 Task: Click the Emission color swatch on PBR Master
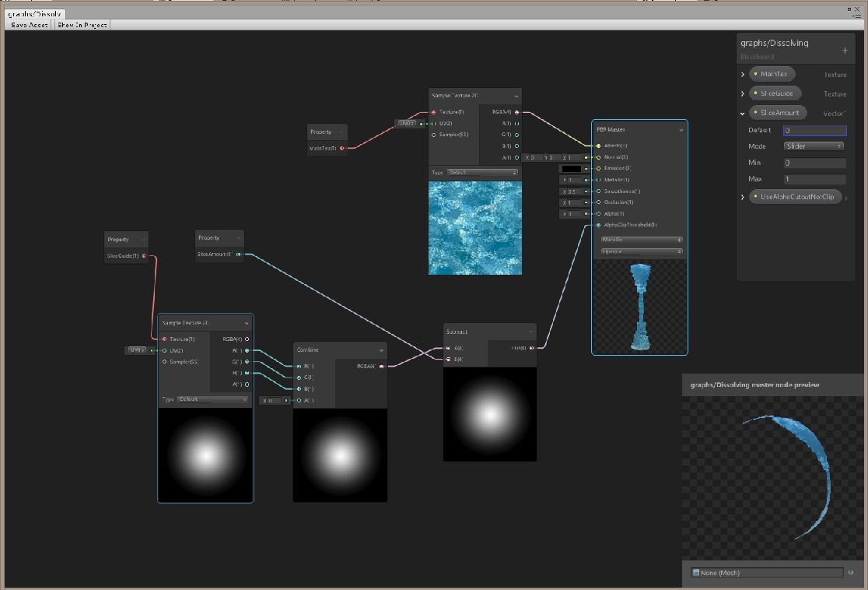[573, 168]
